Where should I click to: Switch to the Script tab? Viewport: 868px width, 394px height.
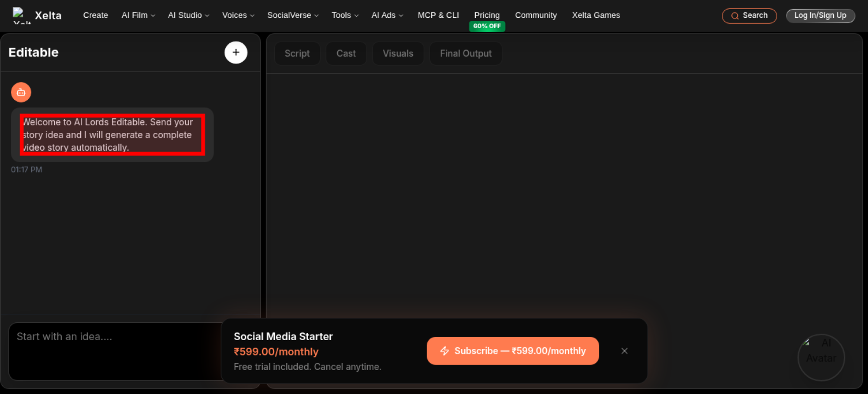[x=297, y=53]
